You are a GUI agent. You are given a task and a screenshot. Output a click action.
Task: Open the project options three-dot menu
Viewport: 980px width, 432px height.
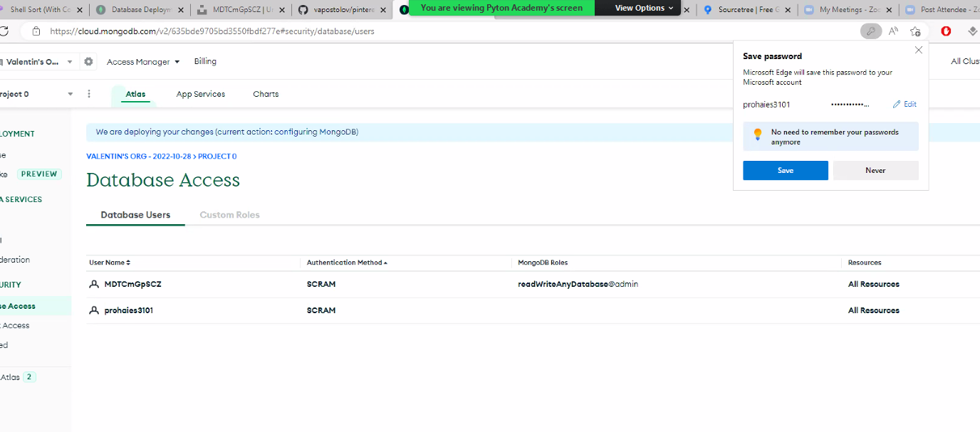pos(89,94)
